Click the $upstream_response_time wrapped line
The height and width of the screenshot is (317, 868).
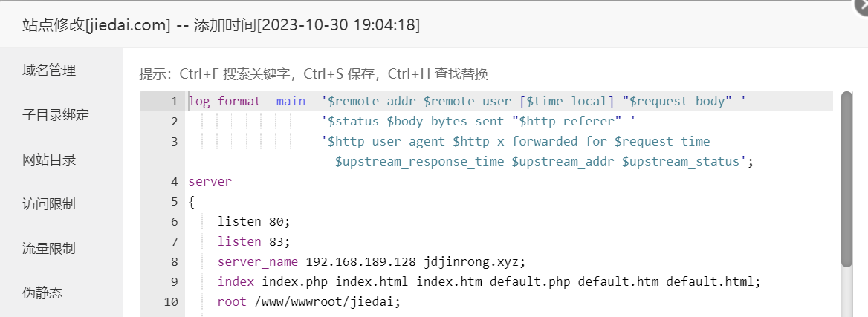click(545, 162)
